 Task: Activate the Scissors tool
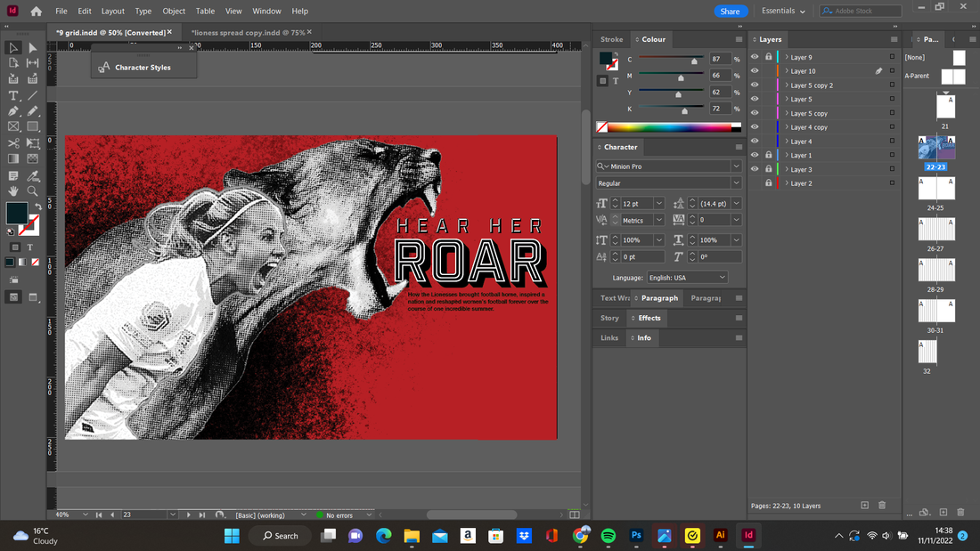tap(13, 143)
